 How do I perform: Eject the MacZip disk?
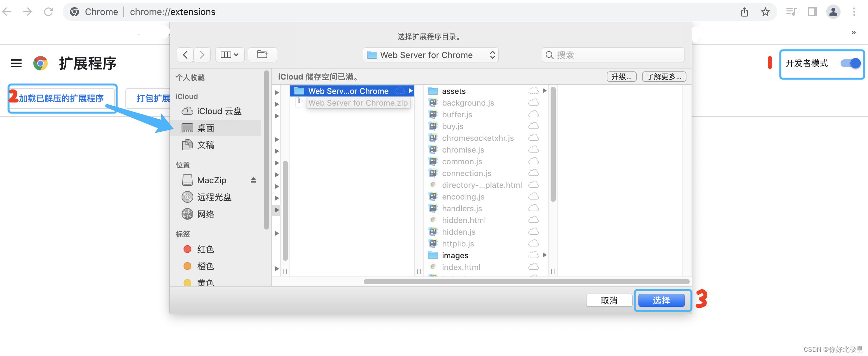pyautogui.click(x=253, y=180)
